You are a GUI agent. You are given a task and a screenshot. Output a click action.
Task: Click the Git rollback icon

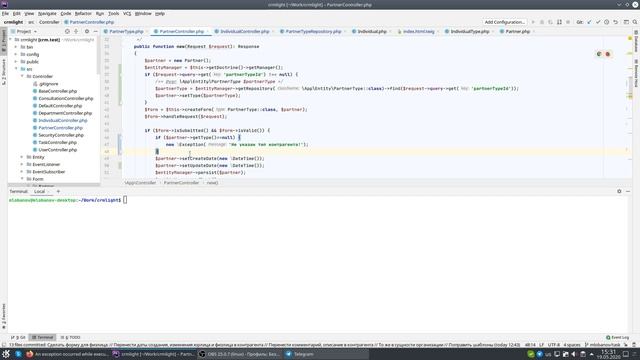pyautogui.click(x=616, y=22)
